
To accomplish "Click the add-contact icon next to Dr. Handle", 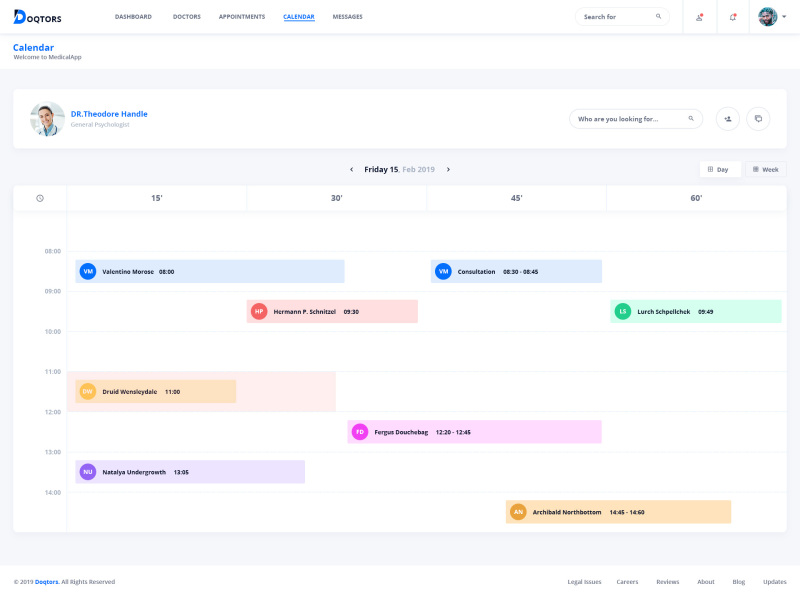I will point(727,118).
